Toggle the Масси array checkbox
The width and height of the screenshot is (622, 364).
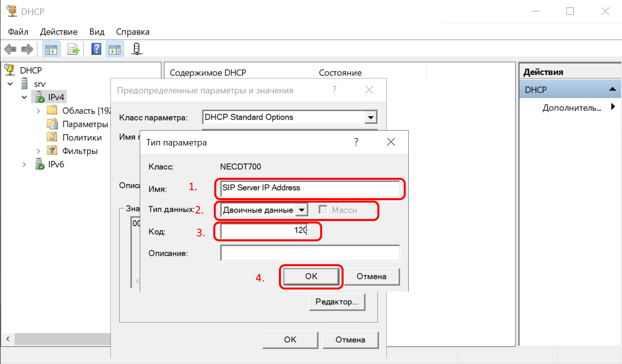pyautogui.click(x=324, y=210)
